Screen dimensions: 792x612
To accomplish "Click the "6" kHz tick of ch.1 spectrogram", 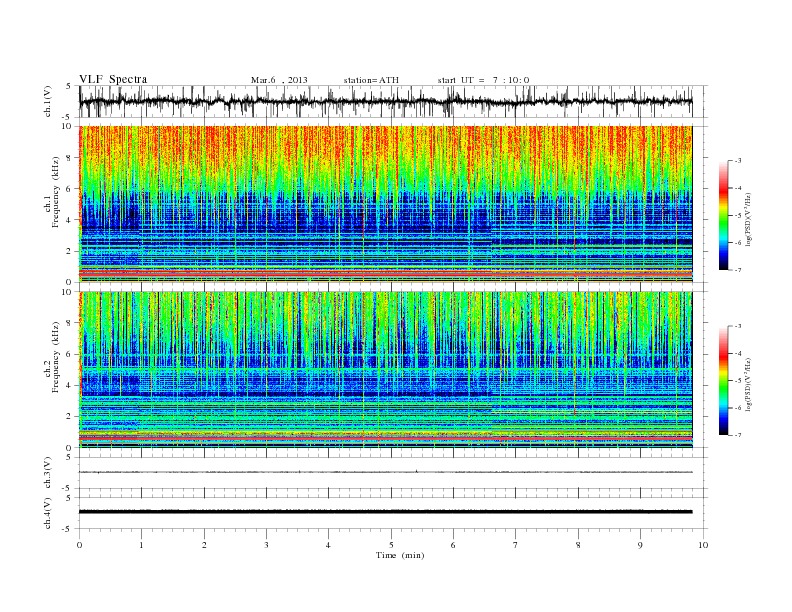I will [69, 189].
